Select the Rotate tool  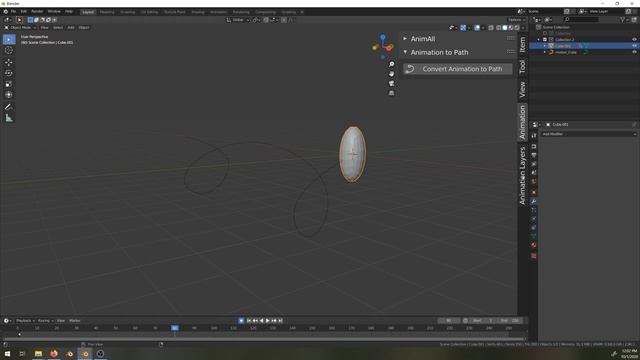(x=9, y=73)
